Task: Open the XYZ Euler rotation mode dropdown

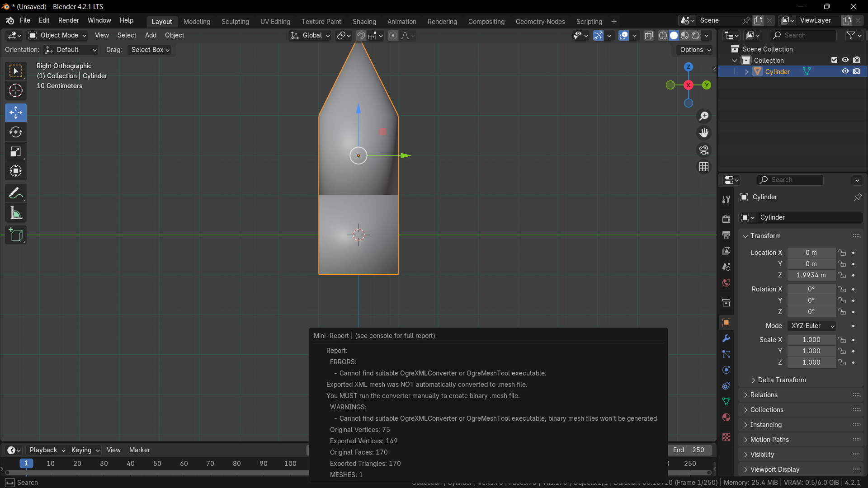Action: [x=811, y=326]
